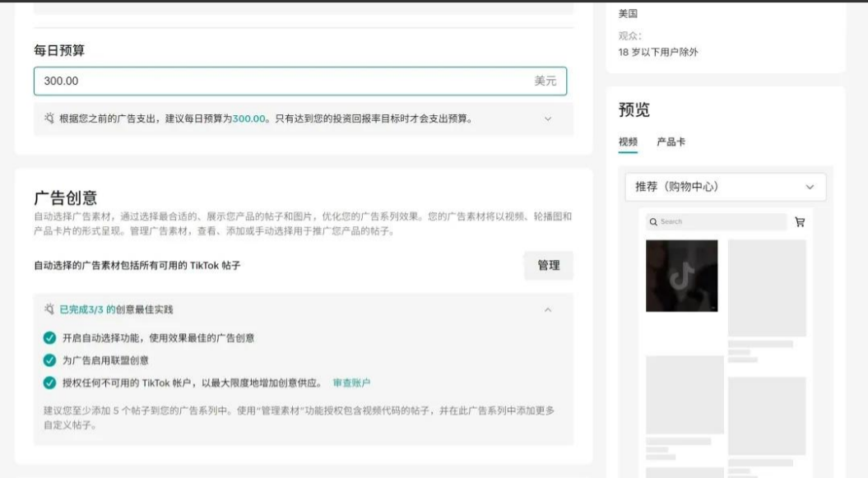The image size is (868, 478).
Task: Click the 美国 location text
Action: click(x=628, y=13)
